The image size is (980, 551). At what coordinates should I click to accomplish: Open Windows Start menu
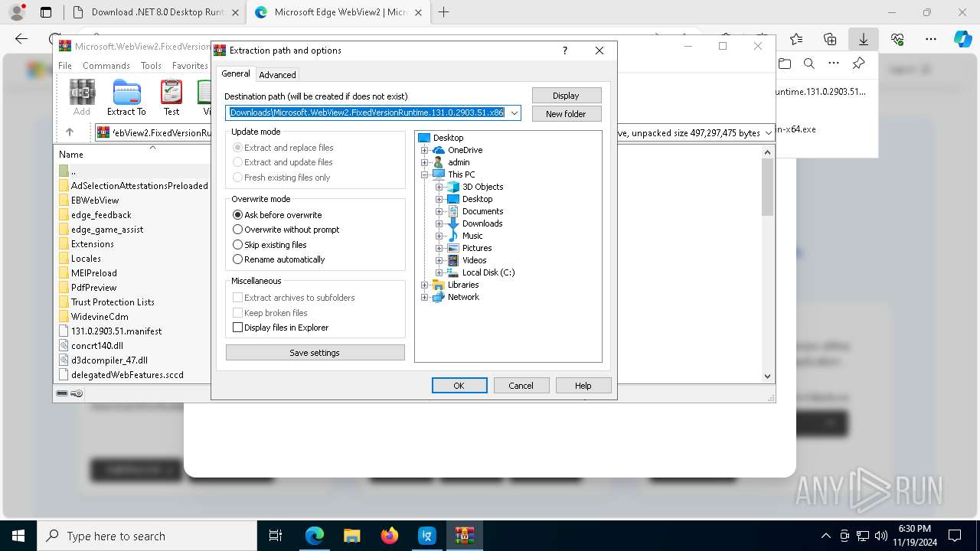pyautogui.click(x=18, y=536)
